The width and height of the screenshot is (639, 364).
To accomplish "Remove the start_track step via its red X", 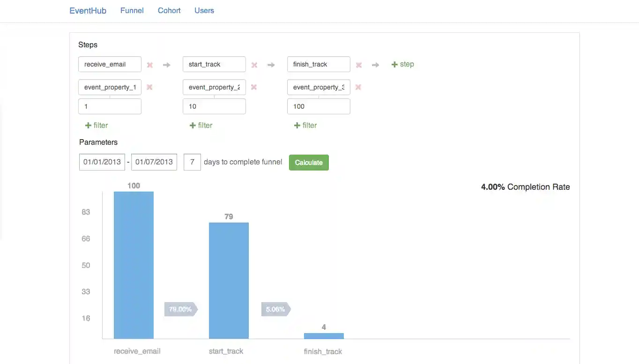I will click(254, 64).
